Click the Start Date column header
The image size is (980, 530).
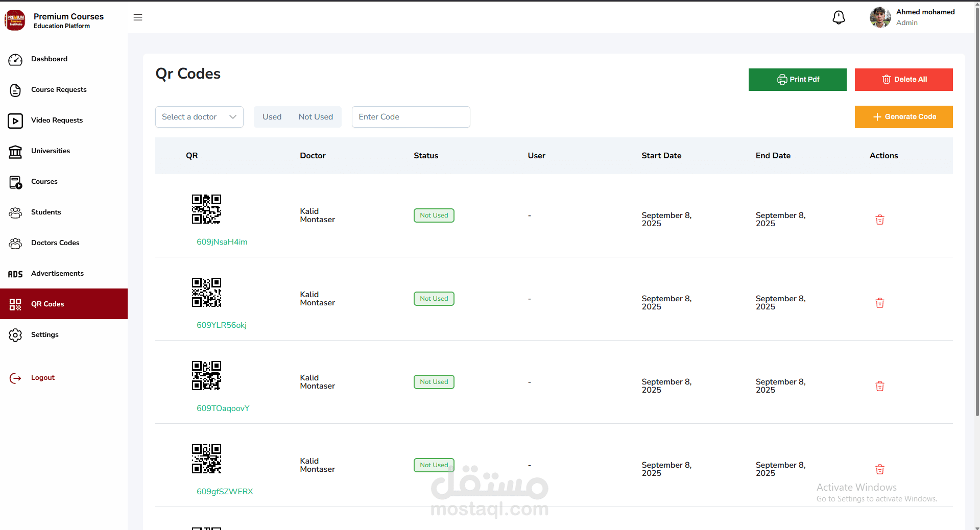tap(661, 156)
